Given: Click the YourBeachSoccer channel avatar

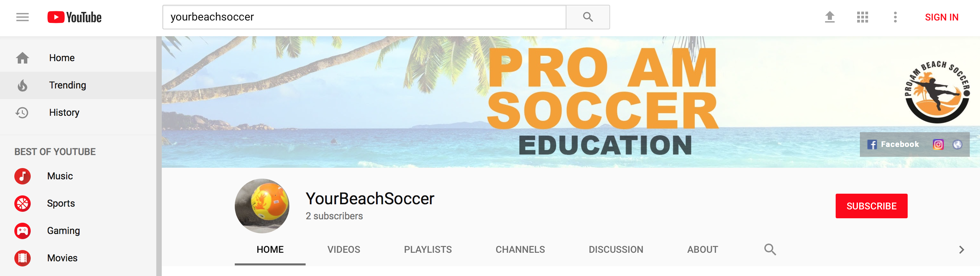Looking at the screenshot, I should [x=262, y=206].
